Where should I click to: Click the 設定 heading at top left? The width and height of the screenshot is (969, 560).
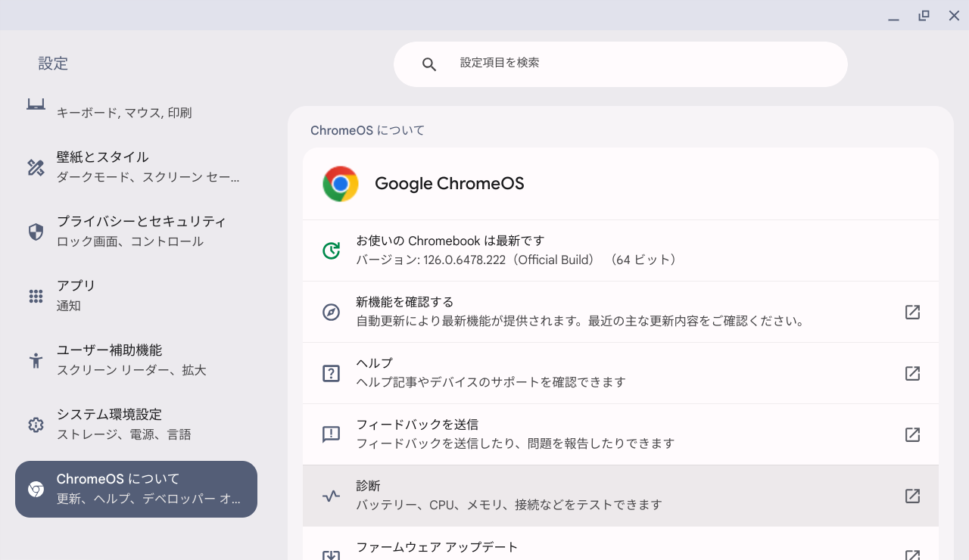click(x=52, y=64)
